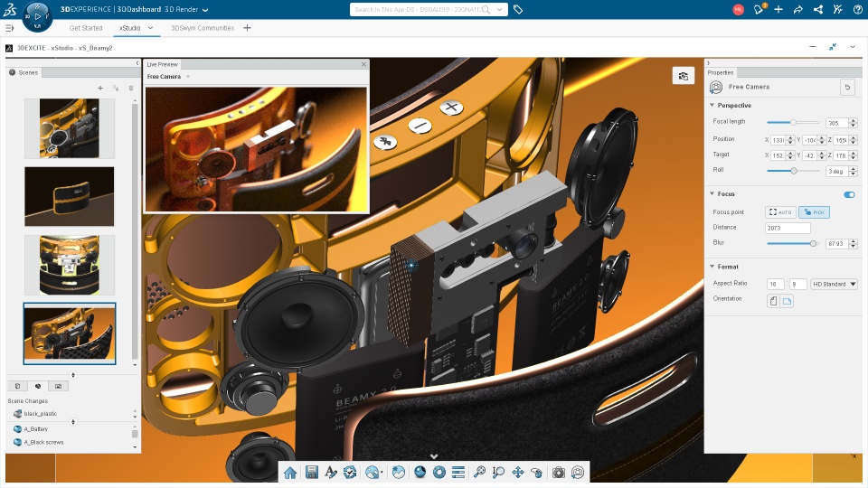Click the backplate image with star icon
Image resolution: width=868 pixels, height=488 pixels.
coord(399,472)
